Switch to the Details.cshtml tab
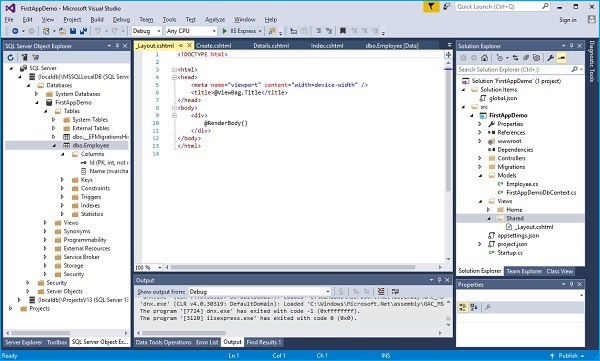Image resolution: width=600 pixels, height=361 pixels. click(x=271, y=46)
